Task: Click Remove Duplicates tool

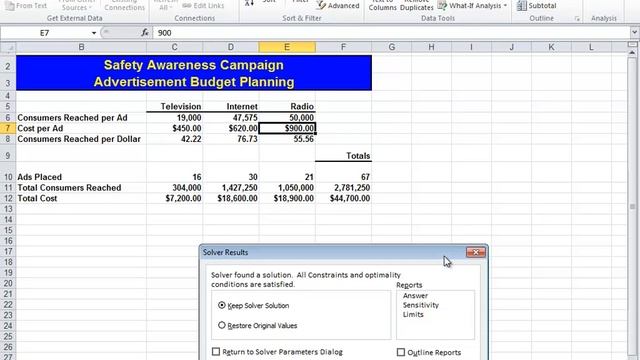Action: coord(416,5)
